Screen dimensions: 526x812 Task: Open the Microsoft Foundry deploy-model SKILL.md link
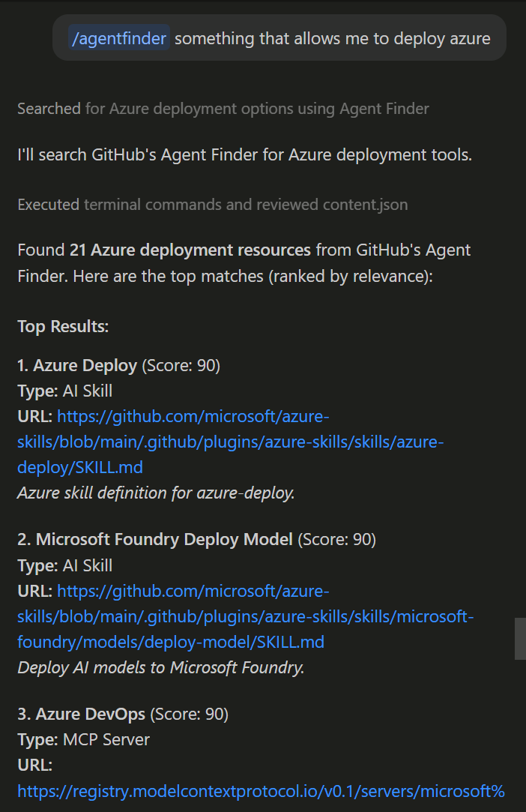pos(246,616)
